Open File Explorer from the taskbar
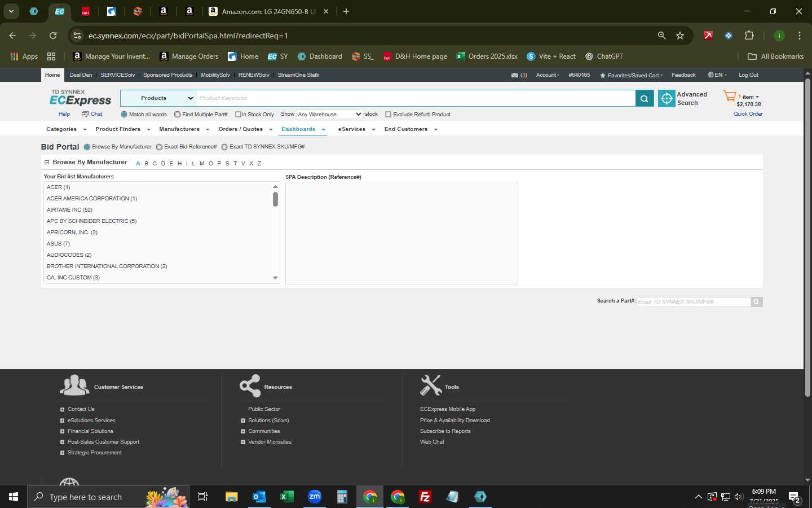The image size is (812, 508). click(x=231, y=497)
